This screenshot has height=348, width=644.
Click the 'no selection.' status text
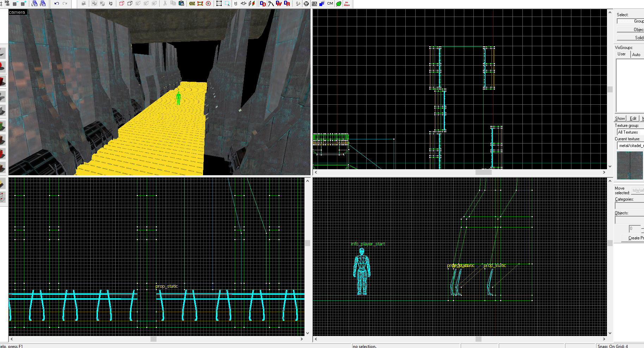(365, 346)
